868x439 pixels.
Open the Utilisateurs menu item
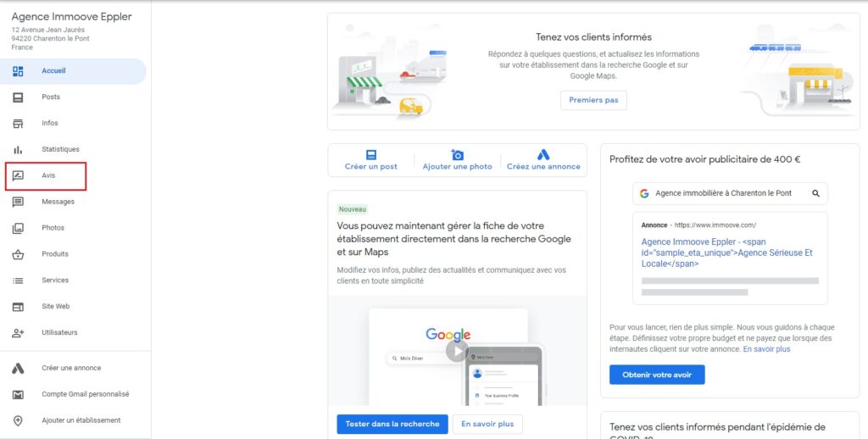coord(73,333)
